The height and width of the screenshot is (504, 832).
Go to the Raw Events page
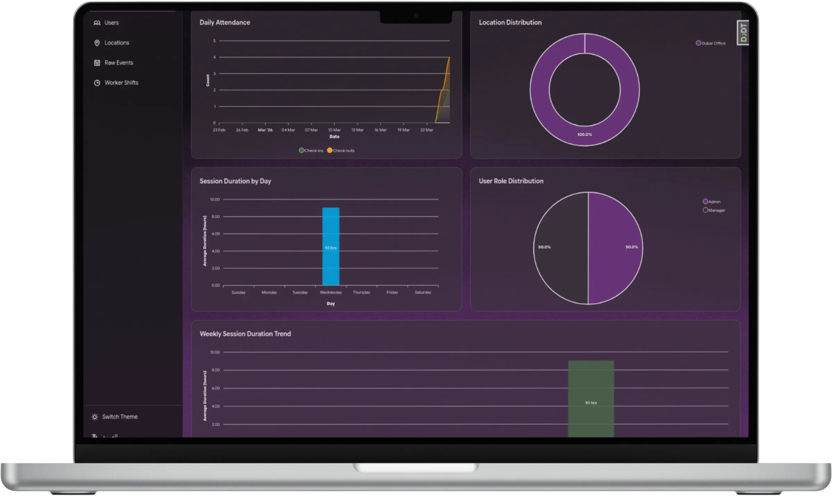pyautogui.click(x=119, y=63)
